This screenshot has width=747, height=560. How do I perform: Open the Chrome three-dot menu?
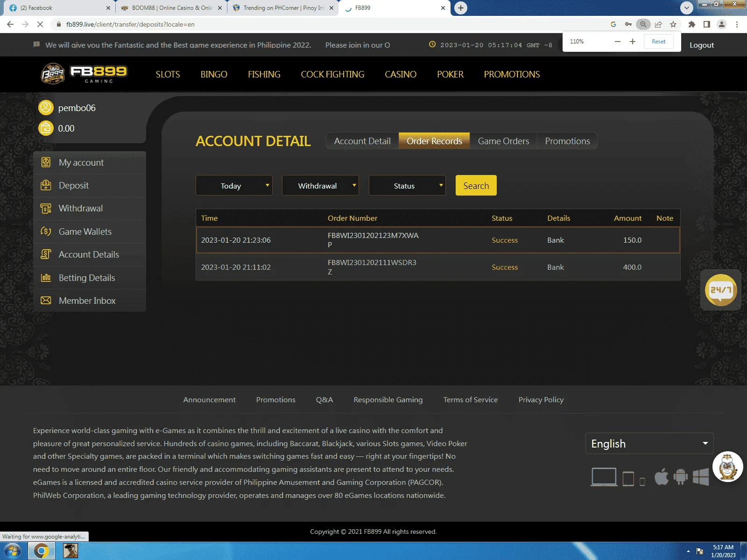click(737, 24)
